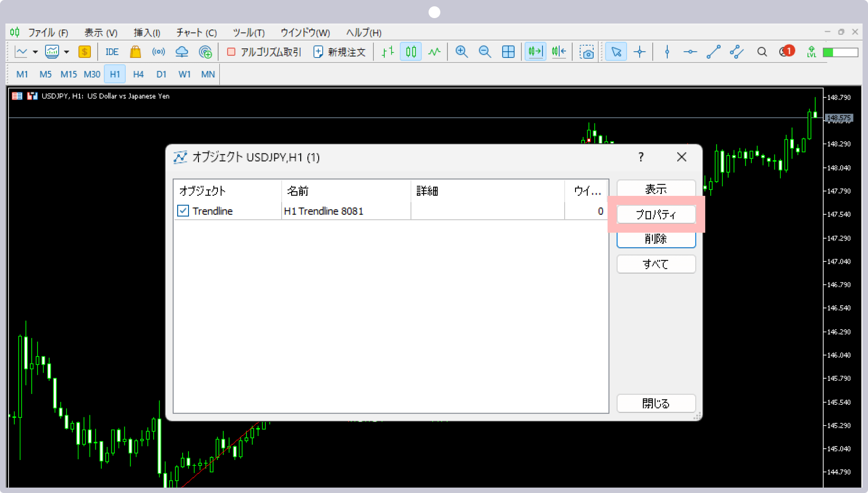
Task: Click the gold dollar sign icon
Action: [85, 52]
